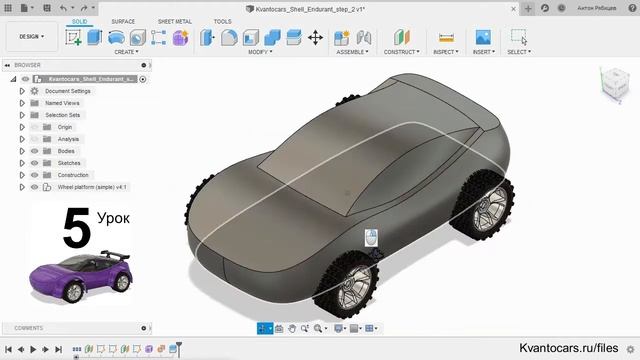Click the ViewCube

coord(615,84)
